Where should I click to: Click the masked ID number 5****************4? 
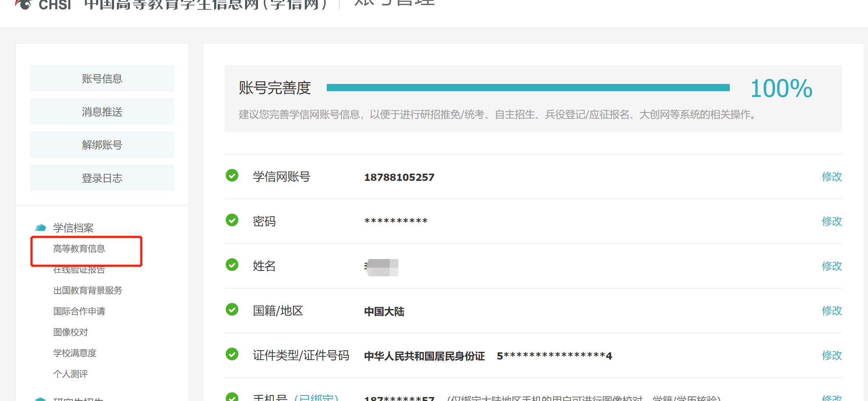click(554, 356)
